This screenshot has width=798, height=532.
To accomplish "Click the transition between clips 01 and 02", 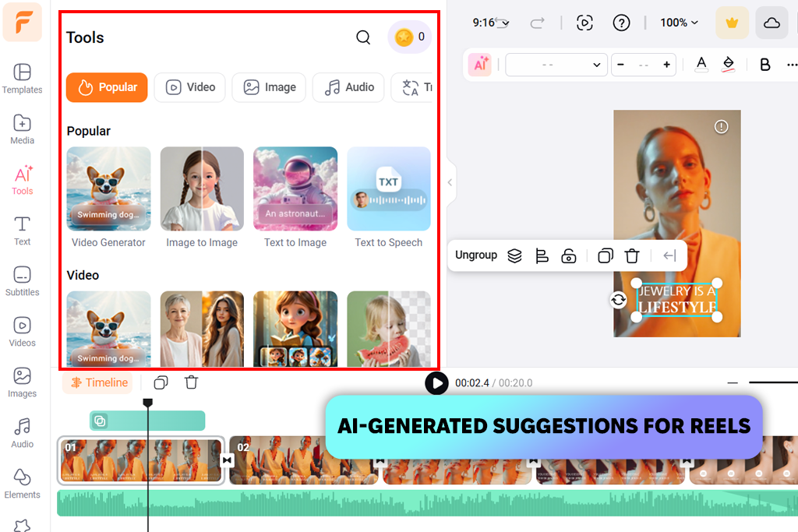I will (227, 460).
